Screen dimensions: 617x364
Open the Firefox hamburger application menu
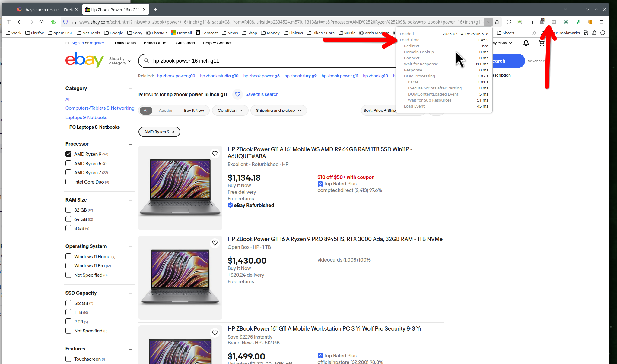click(602, 22)
